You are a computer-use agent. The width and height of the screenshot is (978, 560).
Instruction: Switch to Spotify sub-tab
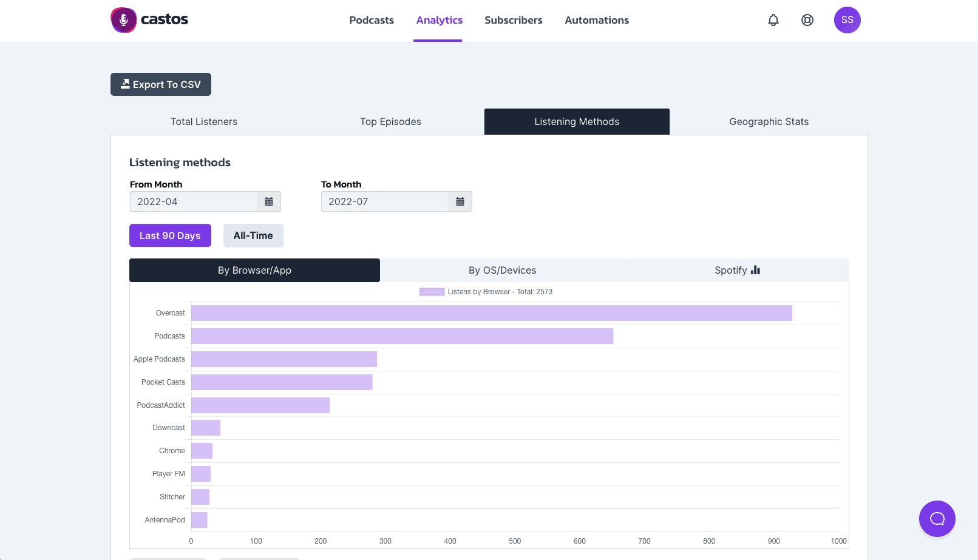point(737,270)
